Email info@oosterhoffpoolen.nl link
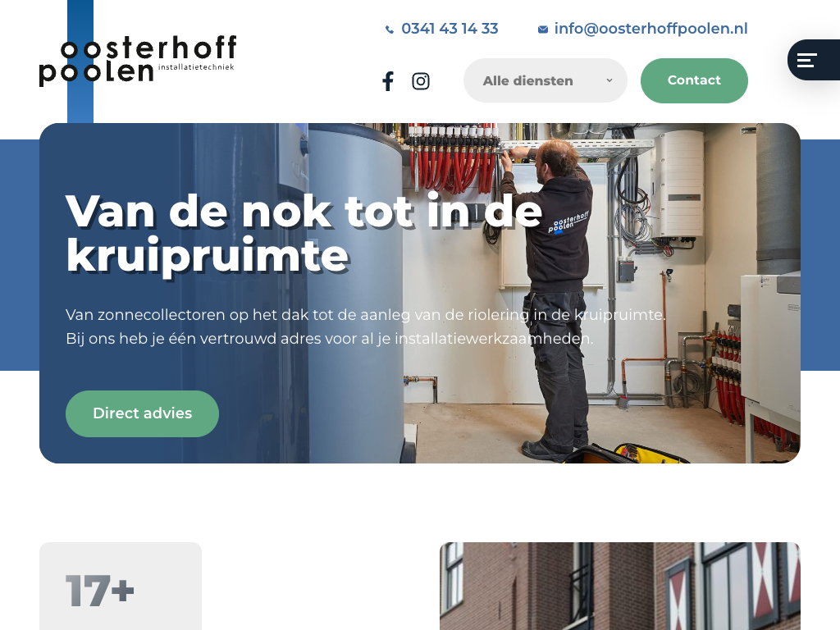 pyautogui.click(x=651, y=29)
